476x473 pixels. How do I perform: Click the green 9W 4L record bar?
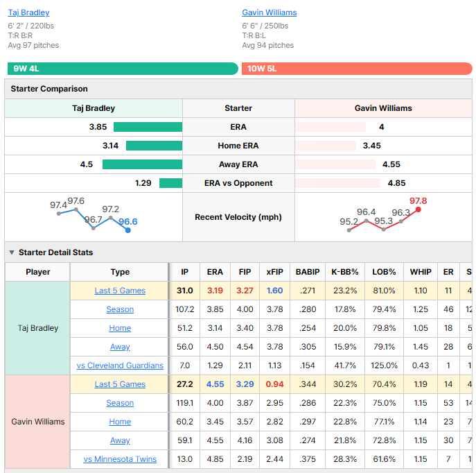click(123, 69)
